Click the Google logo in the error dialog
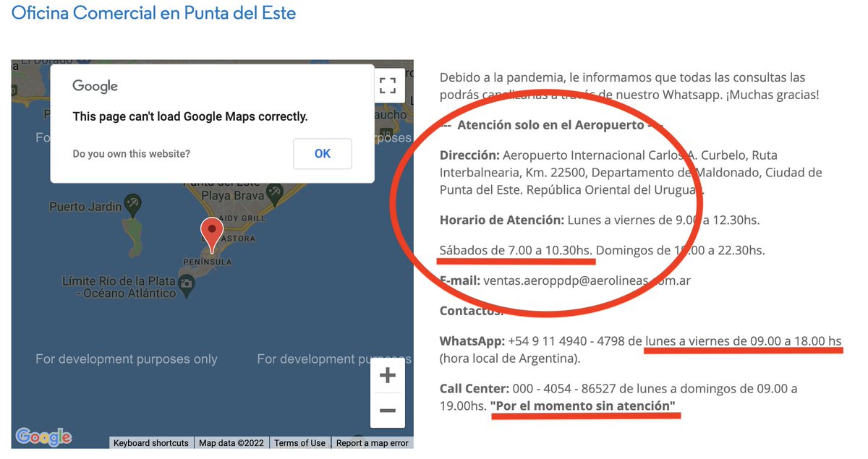 click(95, 86)
